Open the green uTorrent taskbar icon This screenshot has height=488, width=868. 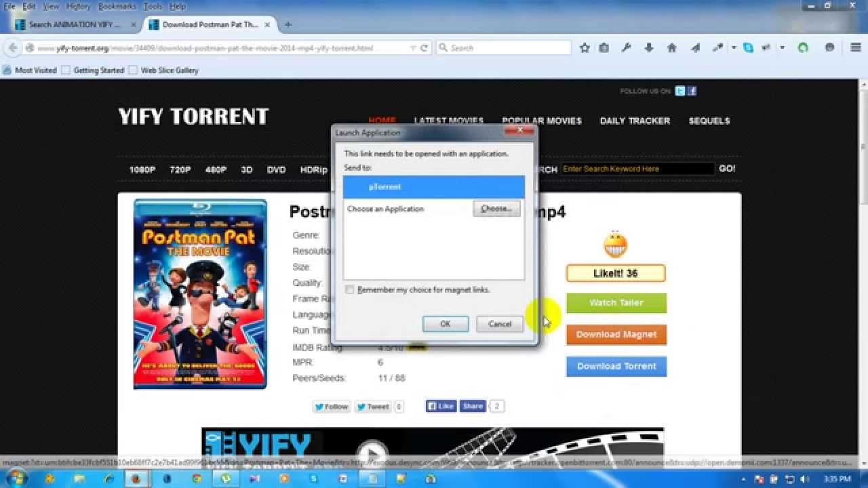226,479
